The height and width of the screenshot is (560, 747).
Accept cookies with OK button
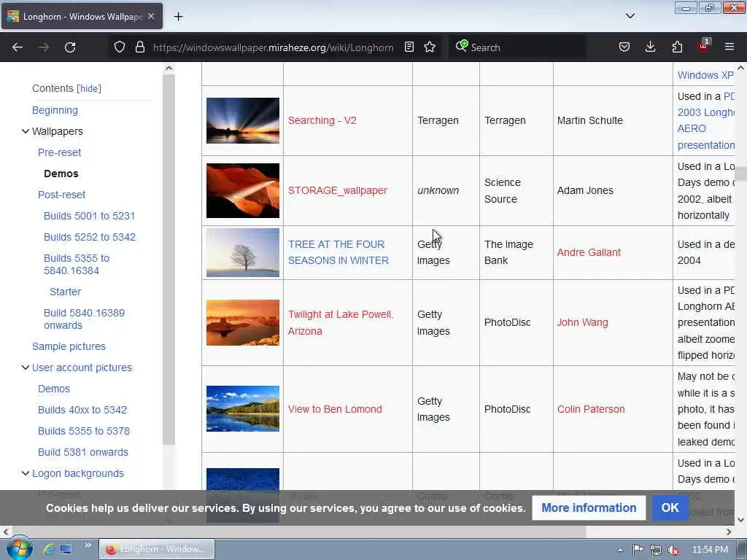pyautogui.click(x=670, y=507)
